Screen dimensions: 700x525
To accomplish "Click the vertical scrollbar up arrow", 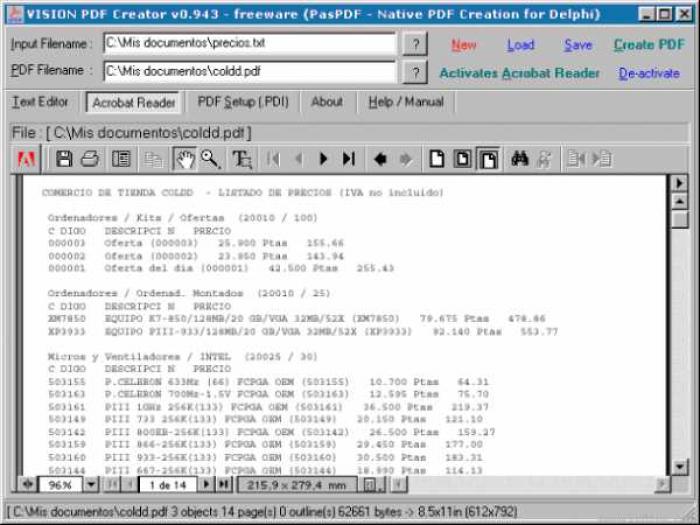I will [x=679, y=202].
